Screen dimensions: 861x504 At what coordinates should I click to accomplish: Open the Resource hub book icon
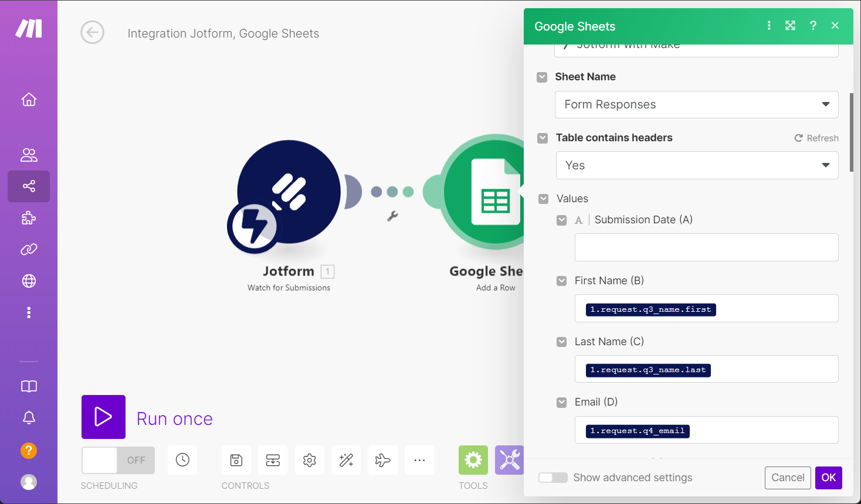[x=29, y=386]
